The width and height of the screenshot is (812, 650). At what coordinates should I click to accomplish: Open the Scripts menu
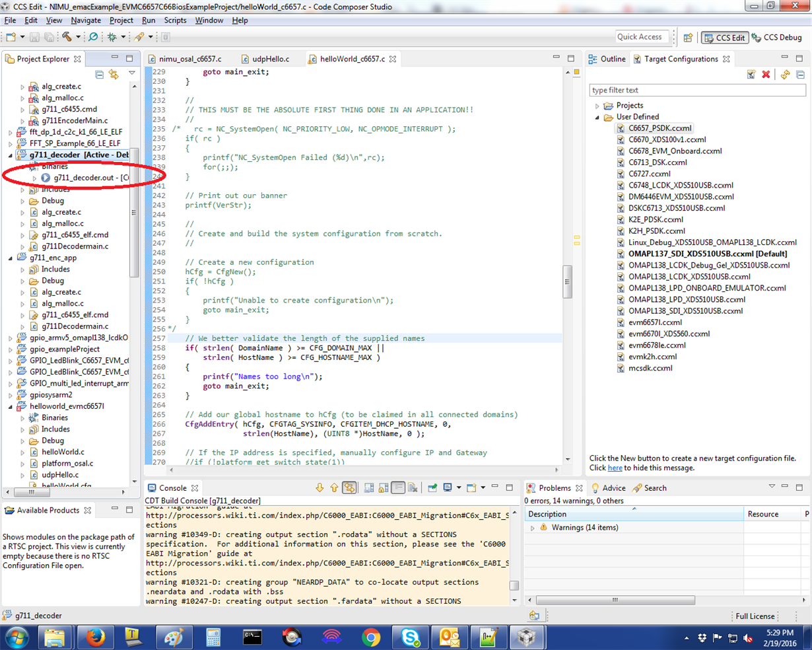click(175, 20)
